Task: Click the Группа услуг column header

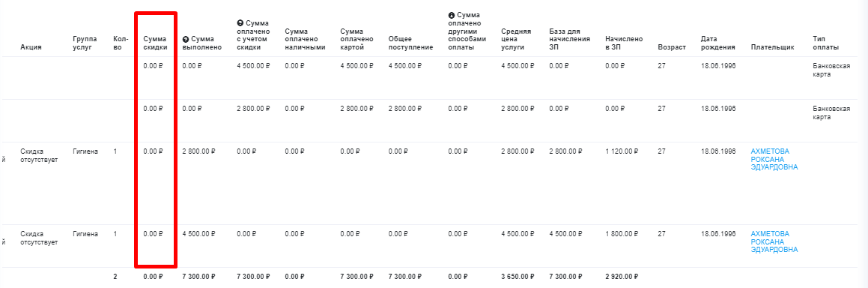Action: click(x=85, y=43)
